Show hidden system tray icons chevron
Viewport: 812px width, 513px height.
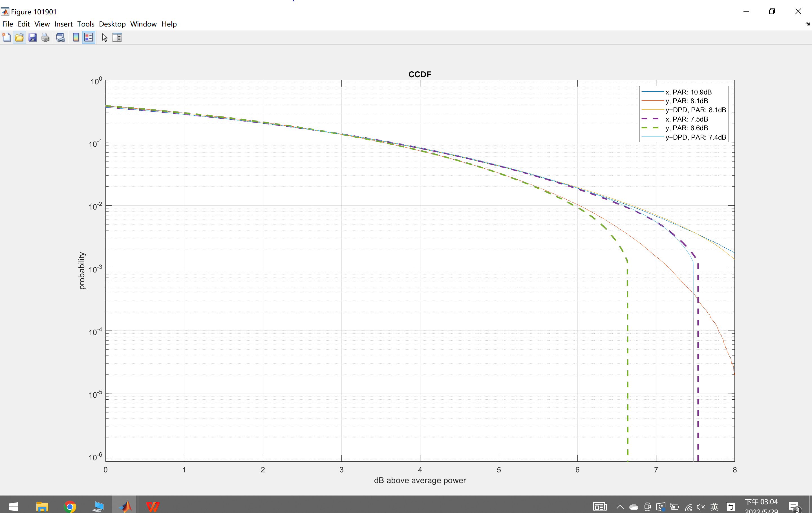tap(620, 507)
